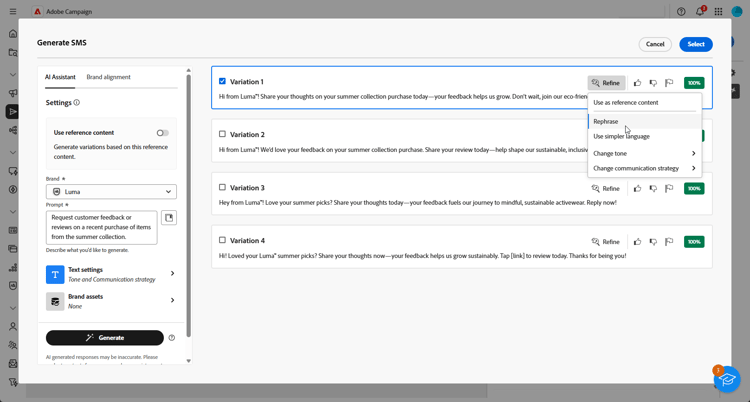Flag Variation 4 content

click(x=669, y=242)
